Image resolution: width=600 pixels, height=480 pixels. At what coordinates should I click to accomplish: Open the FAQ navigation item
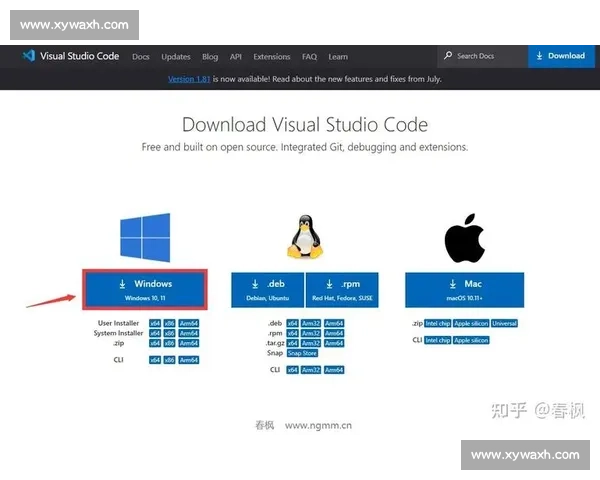click(309, 57)
